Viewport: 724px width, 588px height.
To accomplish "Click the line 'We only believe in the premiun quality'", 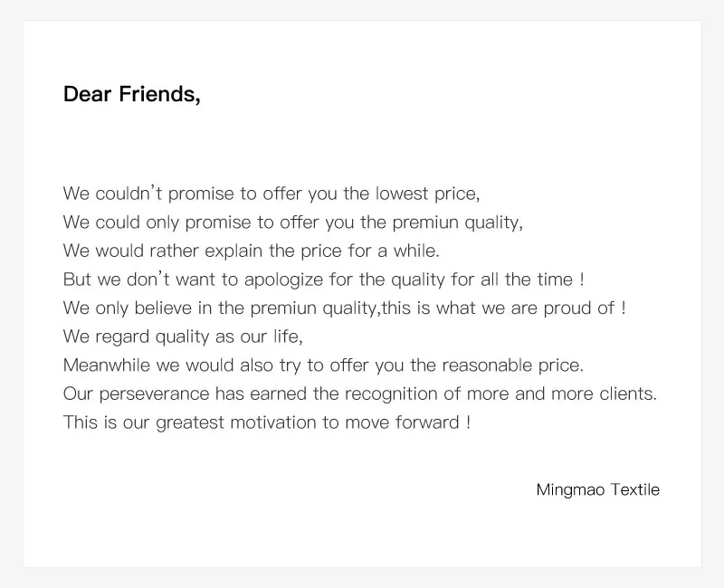I will pyautogui.click(x=344, y=308).
